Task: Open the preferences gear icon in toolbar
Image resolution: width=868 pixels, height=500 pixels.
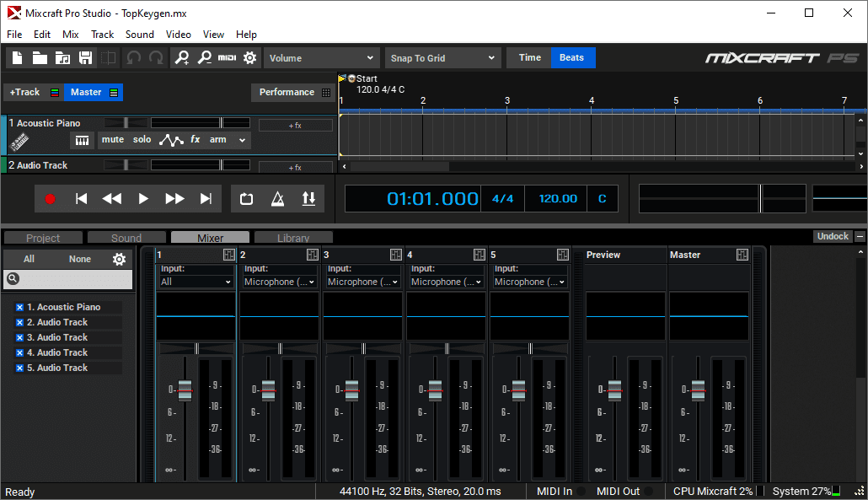Action: click(249, 58)
